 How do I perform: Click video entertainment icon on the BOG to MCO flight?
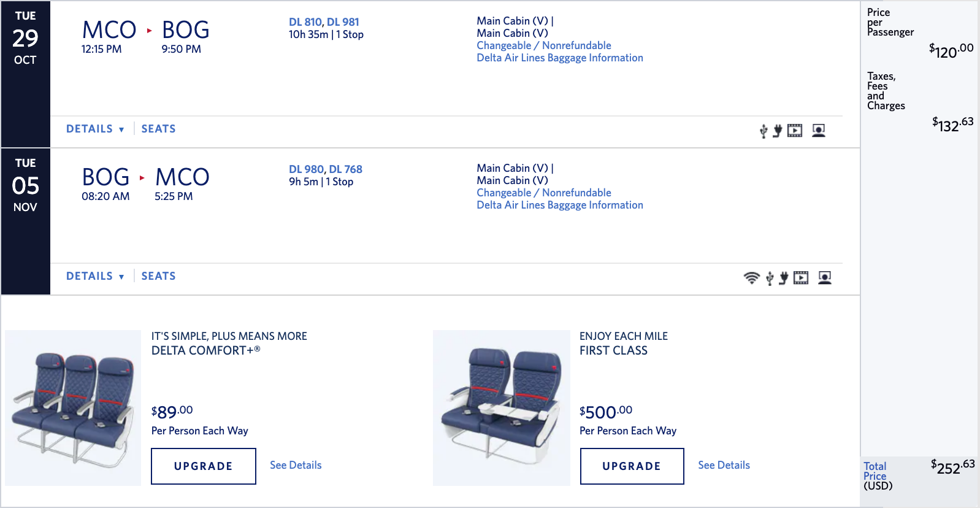pyautogui.click(x=801, y=278)
